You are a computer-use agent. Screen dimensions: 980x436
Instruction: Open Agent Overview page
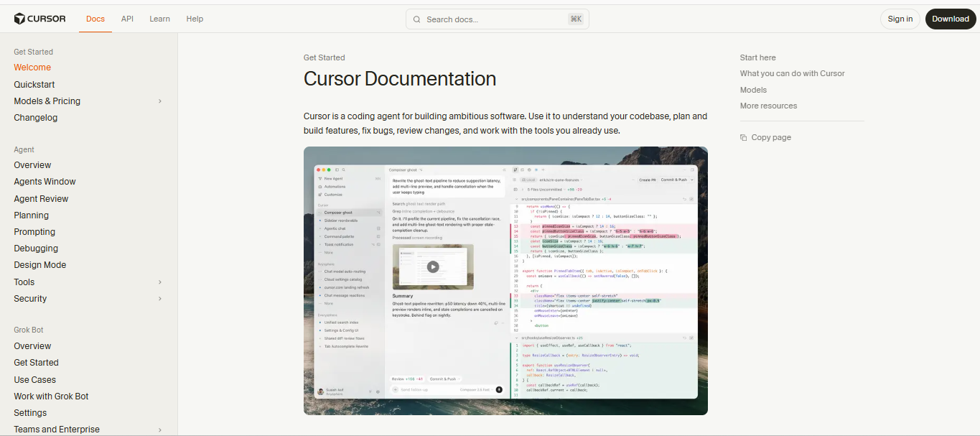(32, 165)
